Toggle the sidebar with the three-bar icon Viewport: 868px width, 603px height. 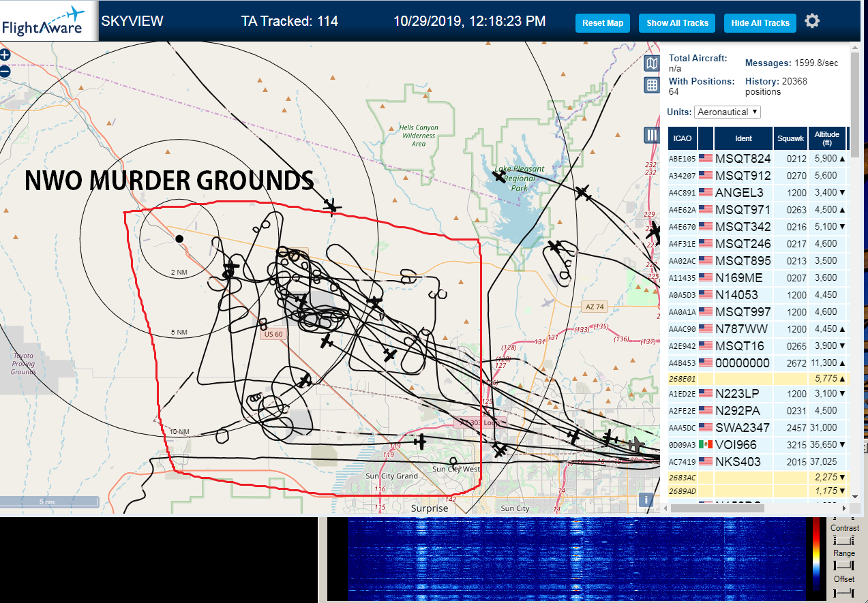point(652,135)
